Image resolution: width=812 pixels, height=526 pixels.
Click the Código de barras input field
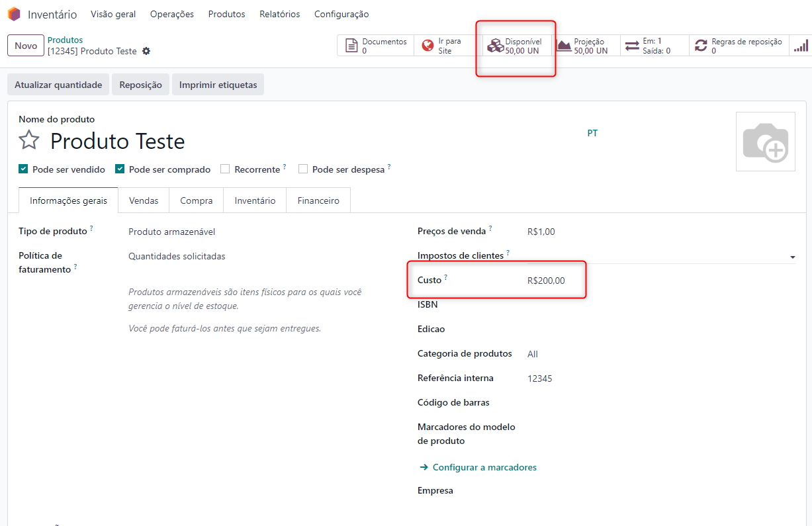661,403
